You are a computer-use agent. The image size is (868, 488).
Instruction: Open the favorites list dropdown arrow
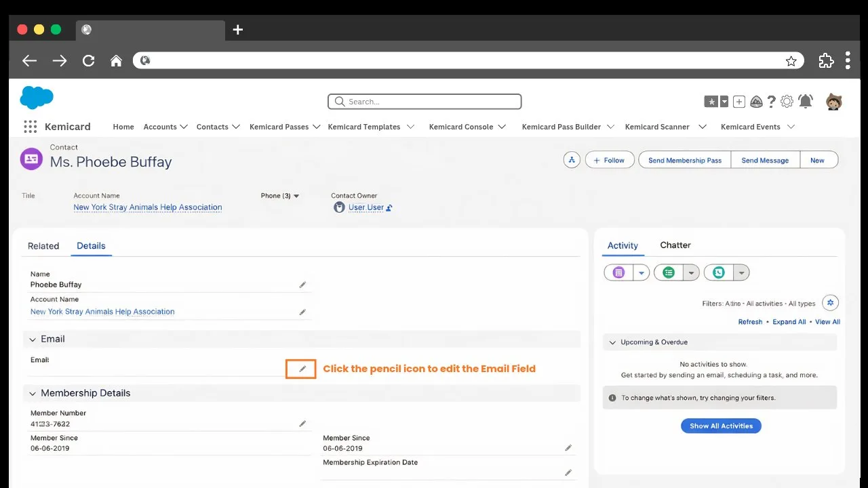(x=724, y=102)
